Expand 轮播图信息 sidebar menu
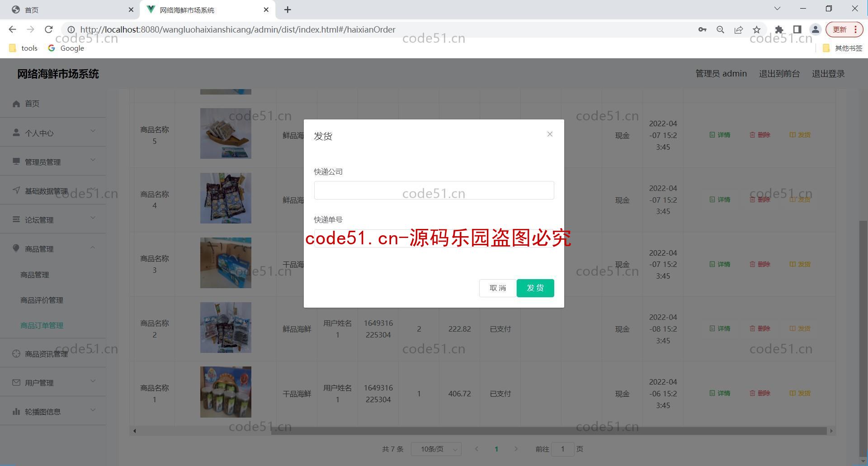The height and width of the screenshot is (466, 868). click(53, 411)
